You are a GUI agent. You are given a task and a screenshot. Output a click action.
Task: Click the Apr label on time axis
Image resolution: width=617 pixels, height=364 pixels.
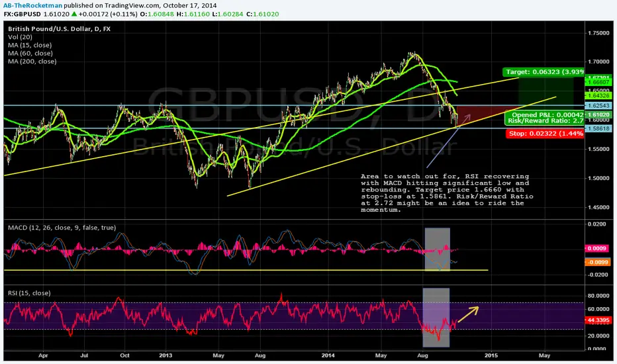(43, 356)
